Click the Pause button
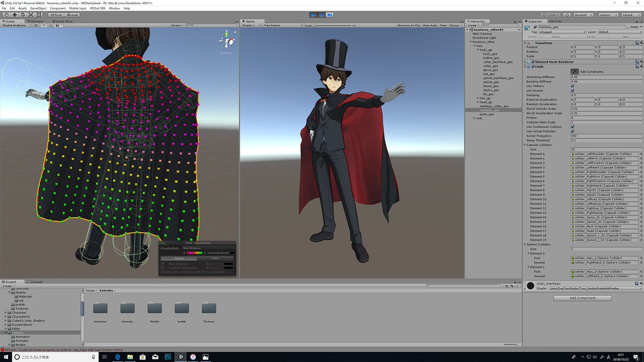This screenshot has width=644, height=362. pyautogui.click(x=321, y=15)
